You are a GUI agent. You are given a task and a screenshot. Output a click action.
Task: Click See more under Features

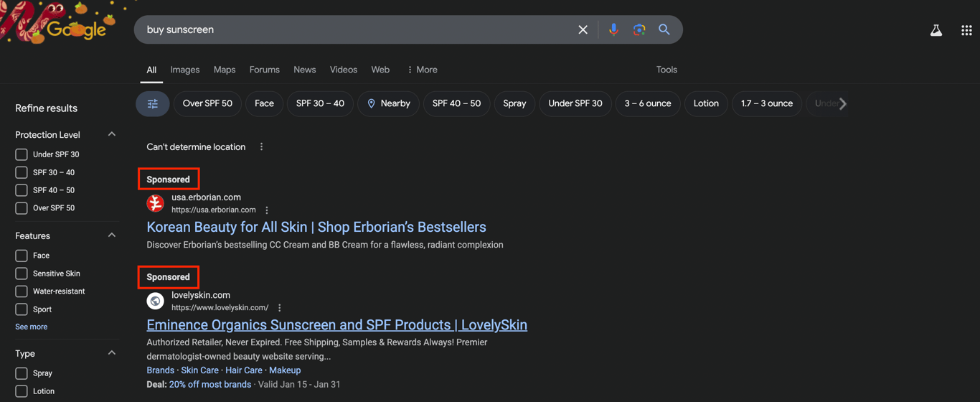[x=31, y=327]
